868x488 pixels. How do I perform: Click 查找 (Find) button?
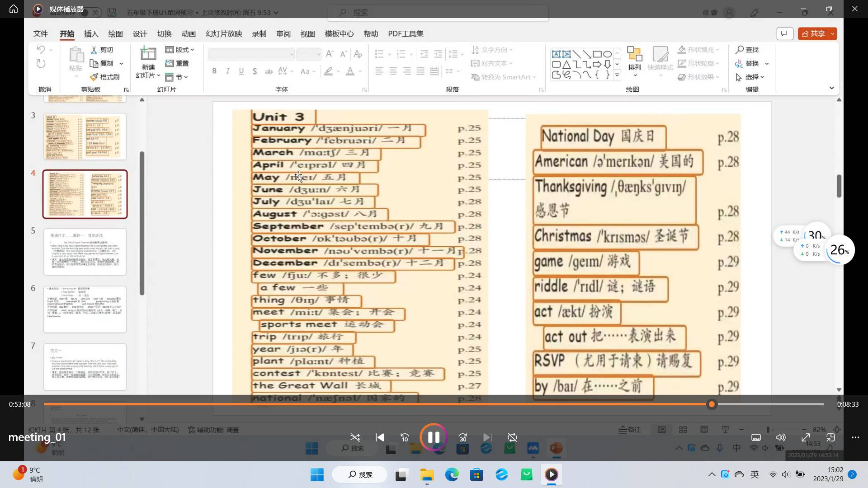747,50
